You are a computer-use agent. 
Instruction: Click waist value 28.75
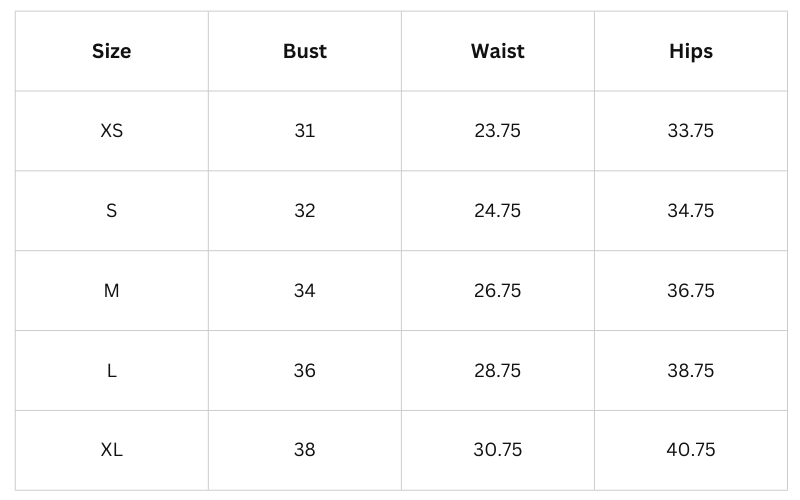pyautogui.click(x=497, y=371)
